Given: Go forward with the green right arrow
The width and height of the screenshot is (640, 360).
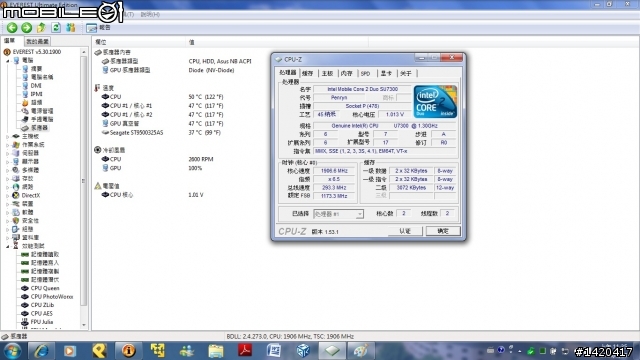Looking at the screenshot, I should click(x=27, y=28).
